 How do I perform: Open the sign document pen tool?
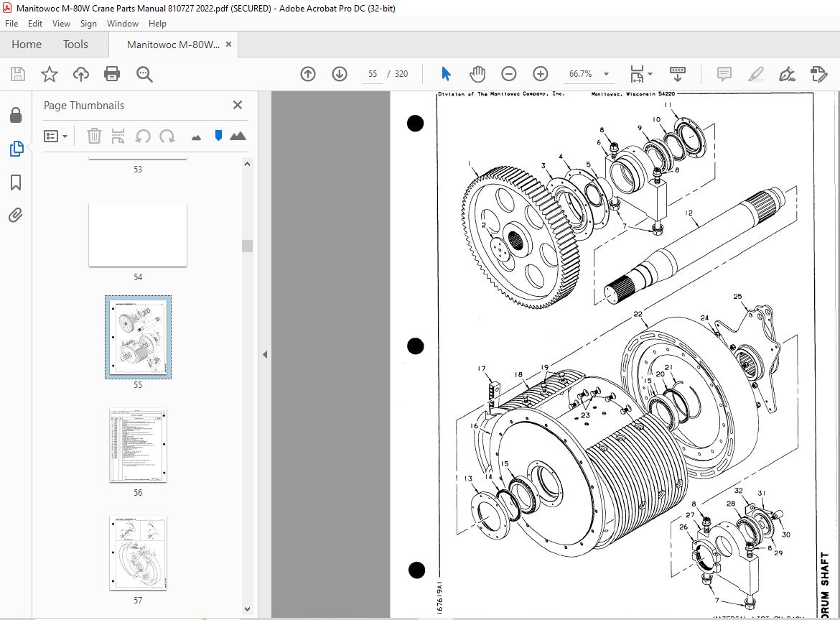787,74
